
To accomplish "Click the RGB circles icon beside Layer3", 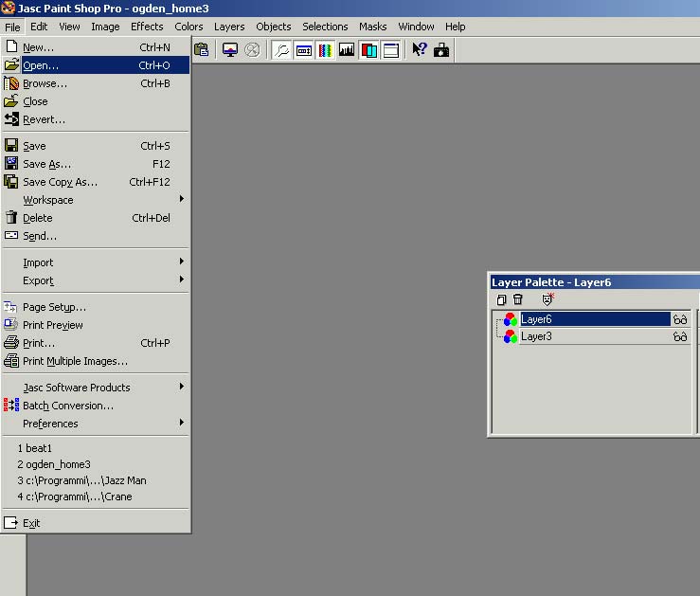I will 511,336.
